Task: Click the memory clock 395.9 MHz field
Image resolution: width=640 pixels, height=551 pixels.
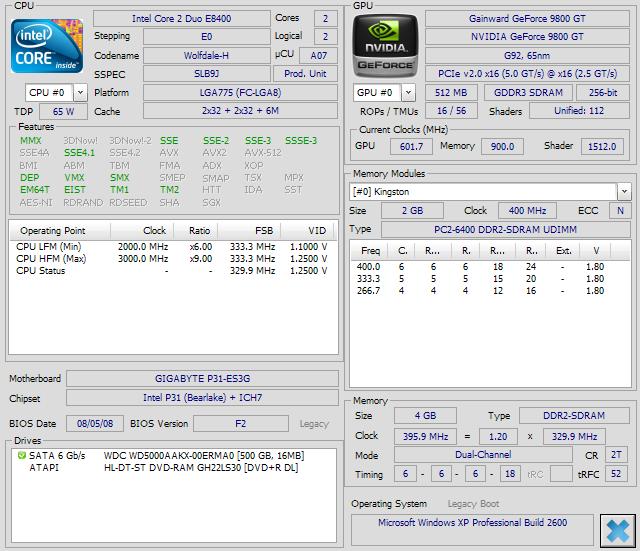Action: coord(425,437)
